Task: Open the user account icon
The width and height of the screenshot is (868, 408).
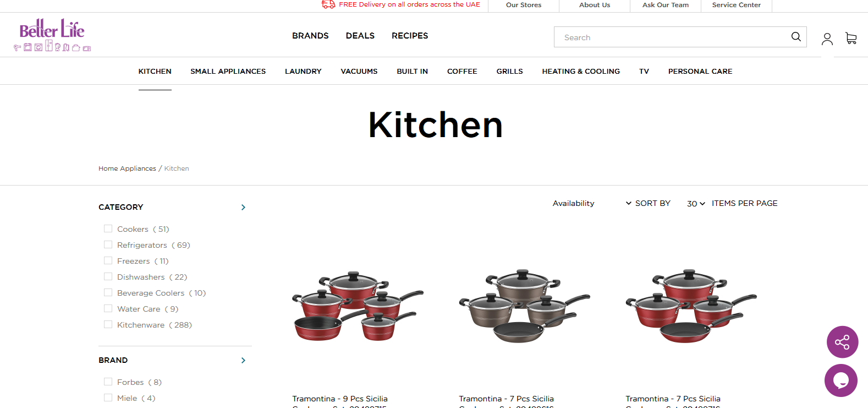Action: [827, 39]
